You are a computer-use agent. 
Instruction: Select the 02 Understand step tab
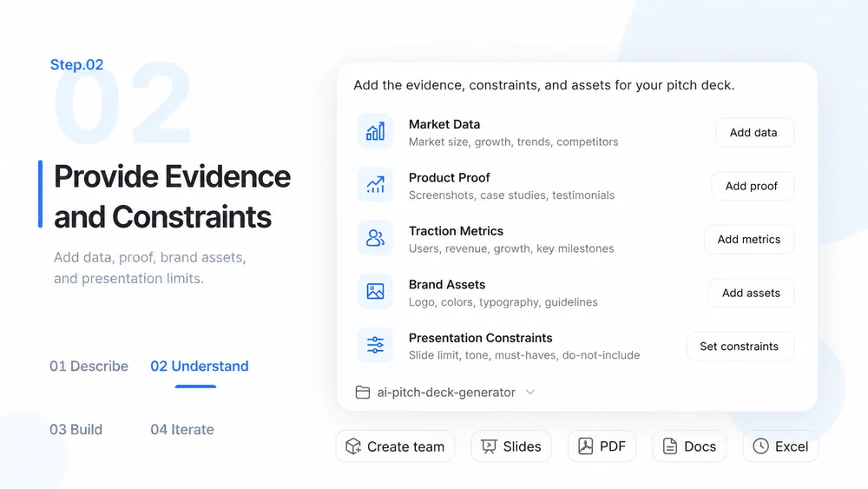[x=200, y=366]
